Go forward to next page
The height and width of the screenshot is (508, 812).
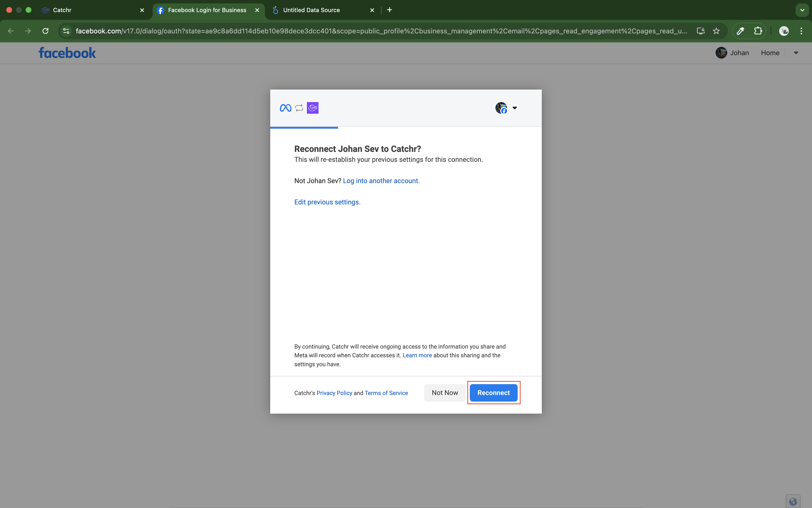(28, 31)
